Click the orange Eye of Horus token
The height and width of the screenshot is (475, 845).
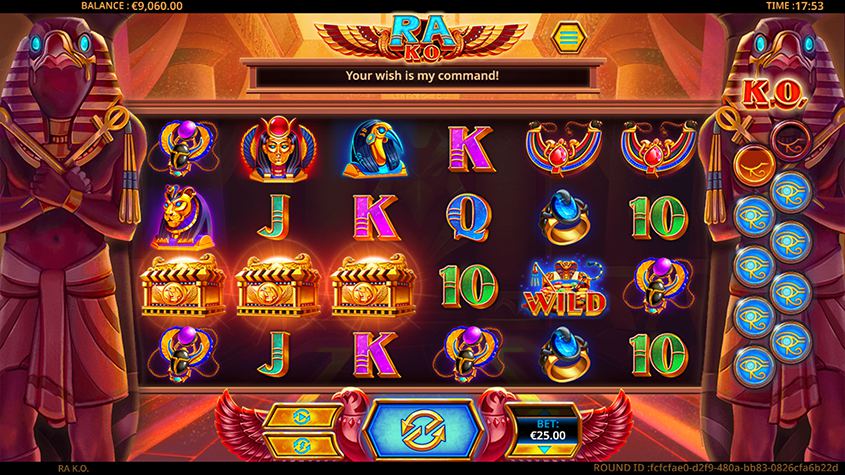click(754, 165)
